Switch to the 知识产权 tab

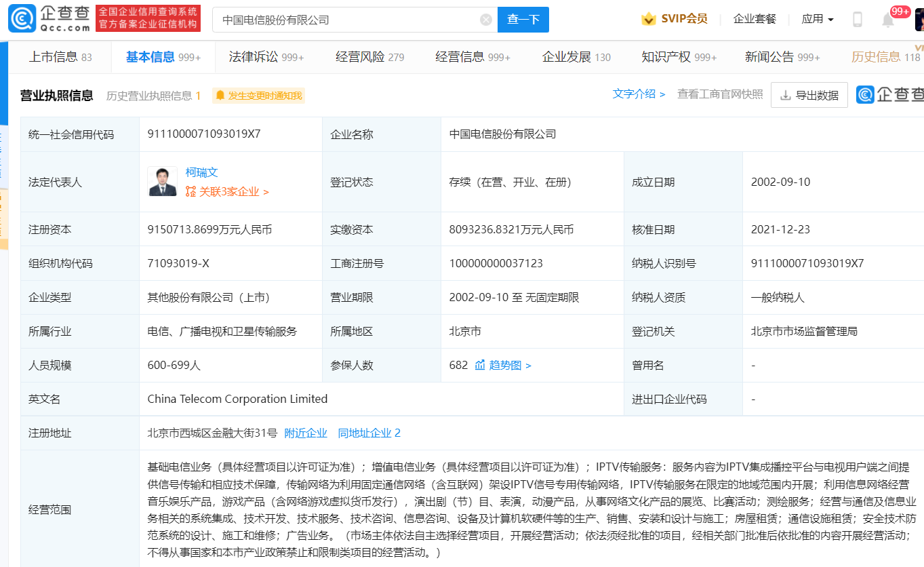pyautogui.click(x=679, y=57)
